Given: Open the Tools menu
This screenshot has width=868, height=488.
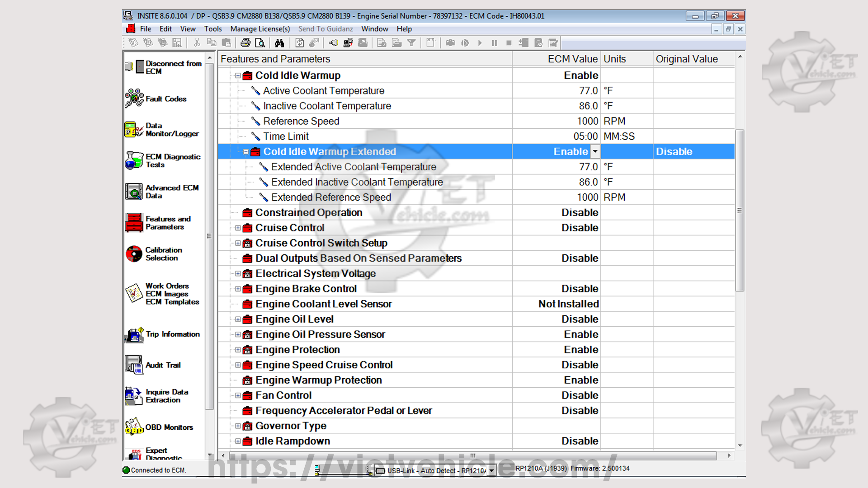Looking at the screenshot, I should tap(212, 29).
